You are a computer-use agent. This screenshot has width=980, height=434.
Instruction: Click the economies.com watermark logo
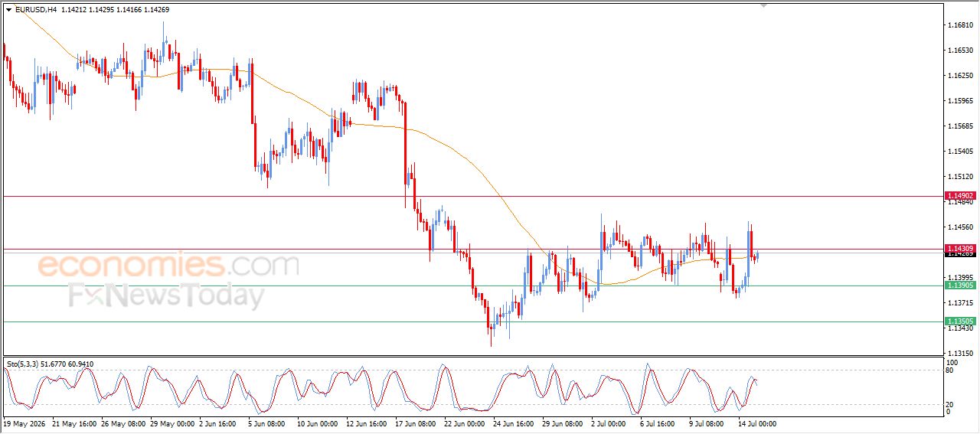(x=168, y=266)
